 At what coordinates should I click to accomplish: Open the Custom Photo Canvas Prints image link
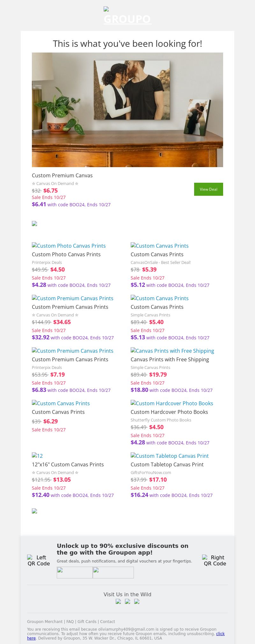tap(69, 246)
